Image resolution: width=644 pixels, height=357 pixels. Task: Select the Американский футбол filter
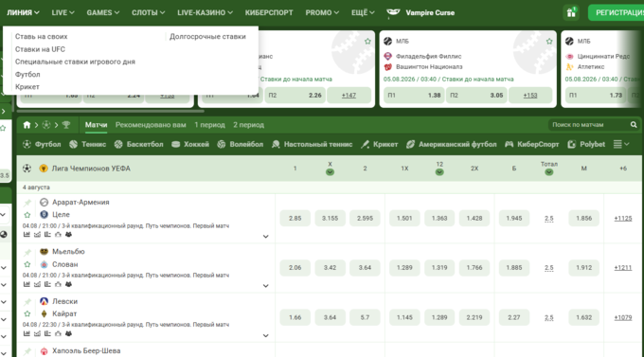452,144
